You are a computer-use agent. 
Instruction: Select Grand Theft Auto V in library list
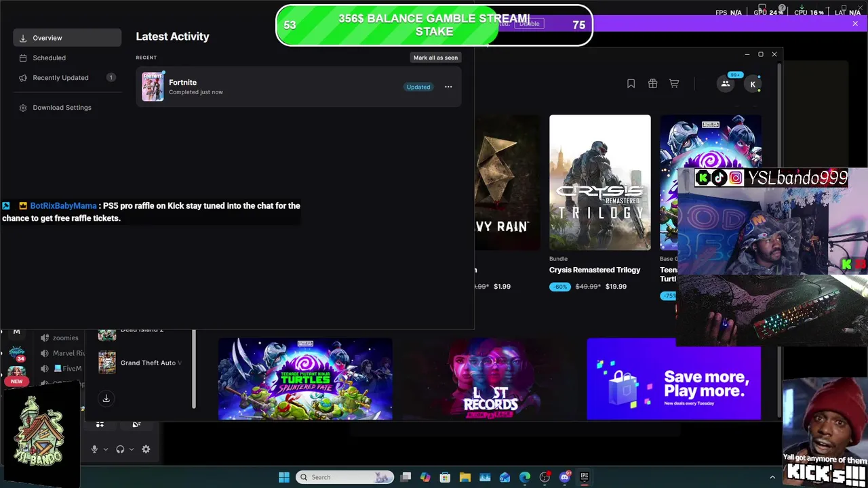(x=140, y=363)
